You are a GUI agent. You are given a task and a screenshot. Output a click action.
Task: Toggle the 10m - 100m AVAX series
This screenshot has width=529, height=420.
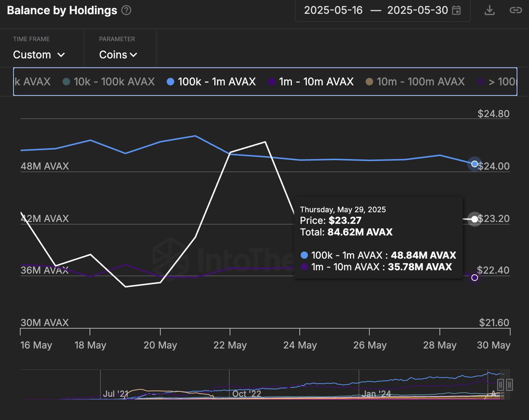415,82
